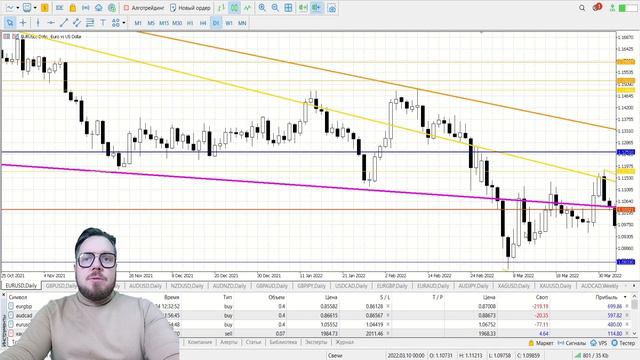The image size is (640, 360).
Task: Open the signals icon in top toolbar
Action: (x=86, y=8)
